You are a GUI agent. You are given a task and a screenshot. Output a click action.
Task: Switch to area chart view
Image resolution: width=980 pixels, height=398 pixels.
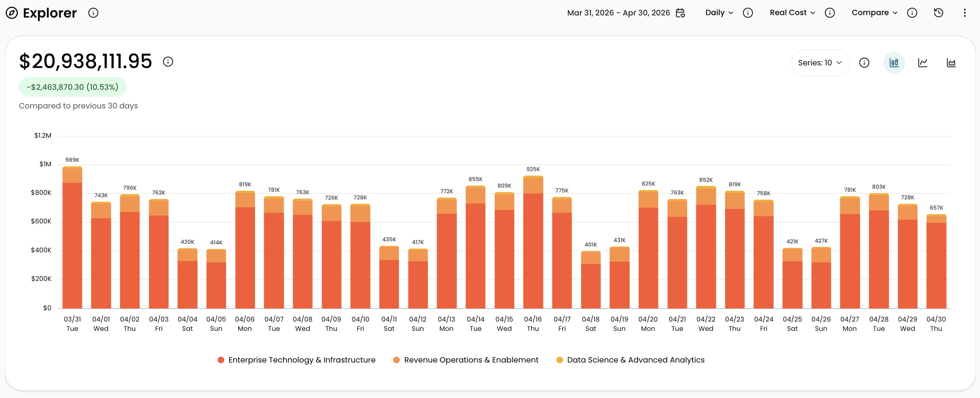[951, 63]
